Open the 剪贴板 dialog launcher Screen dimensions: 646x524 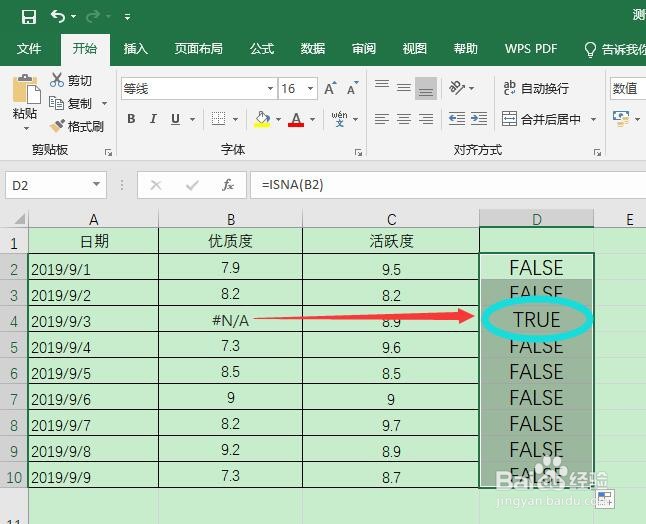pos(108,153)
